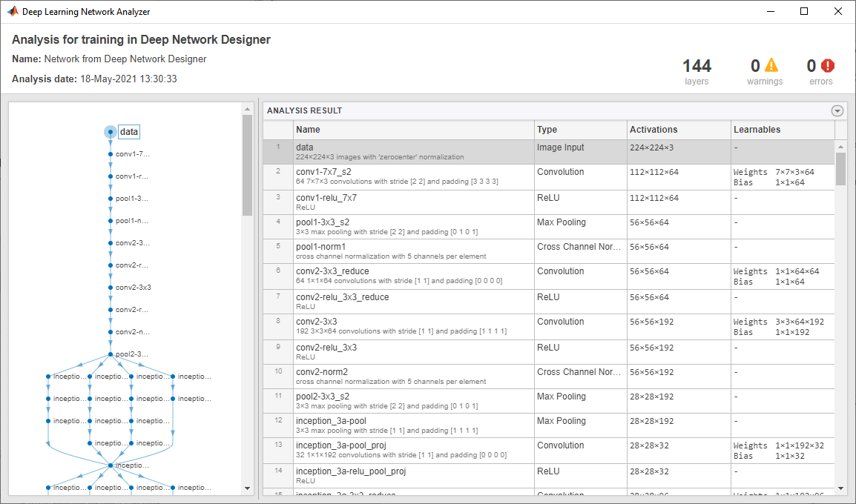856x504 pixels.
Task: Click the Learnables column header
Action: 782,130
